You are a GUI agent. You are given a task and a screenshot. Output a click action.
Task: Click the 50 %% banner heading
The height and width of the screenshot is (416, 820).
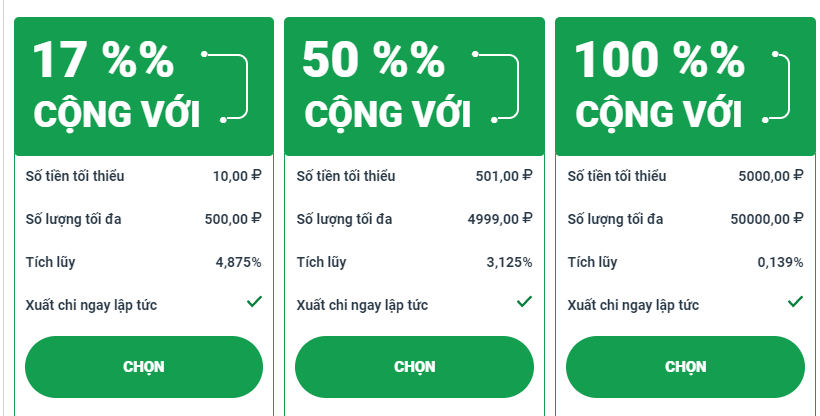pos(373,61)
